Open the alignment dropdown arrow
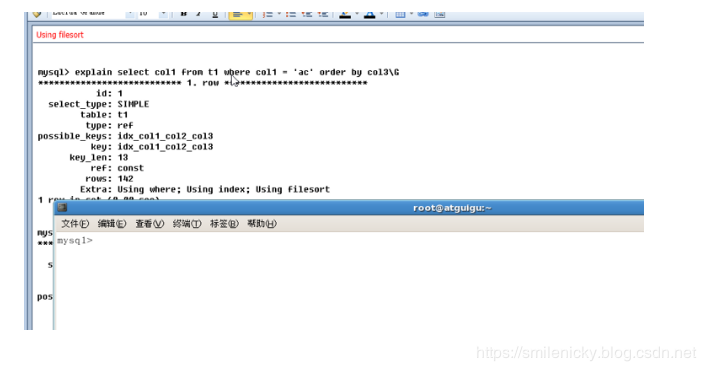The image size is (706, 371). [x=249, y=14]
